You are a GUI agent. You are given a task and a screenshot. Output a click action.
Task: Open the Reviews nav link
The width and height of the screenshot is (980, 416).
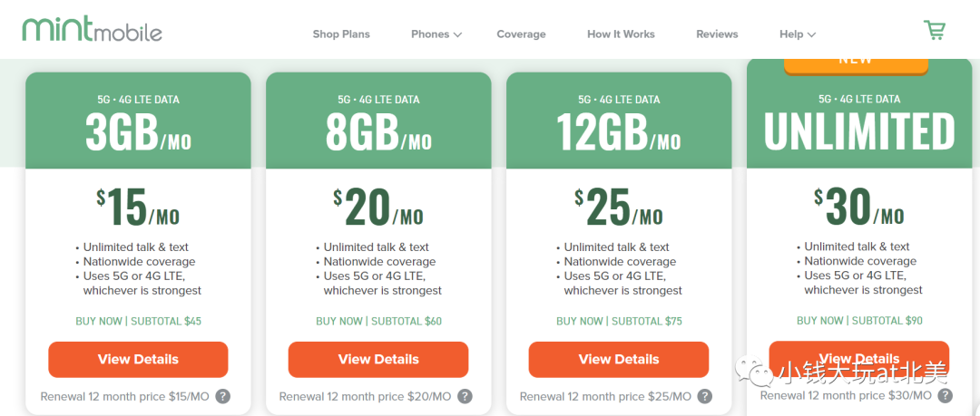(x=717, y=34)
